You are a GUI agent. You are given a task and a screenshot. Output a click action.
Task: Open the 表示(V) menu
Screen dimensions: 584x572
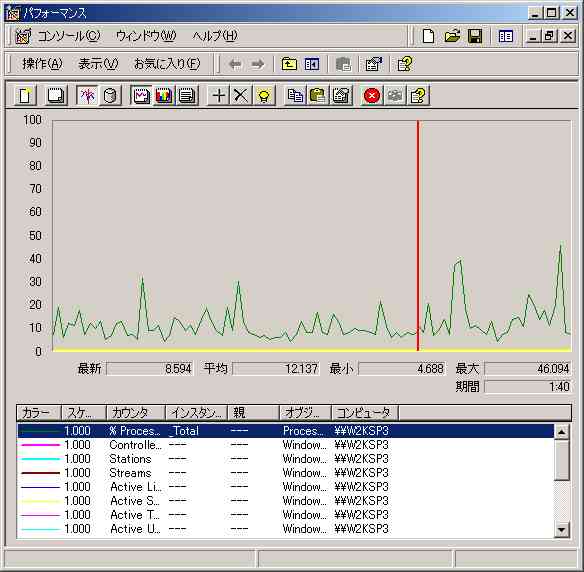coord(98,64)
